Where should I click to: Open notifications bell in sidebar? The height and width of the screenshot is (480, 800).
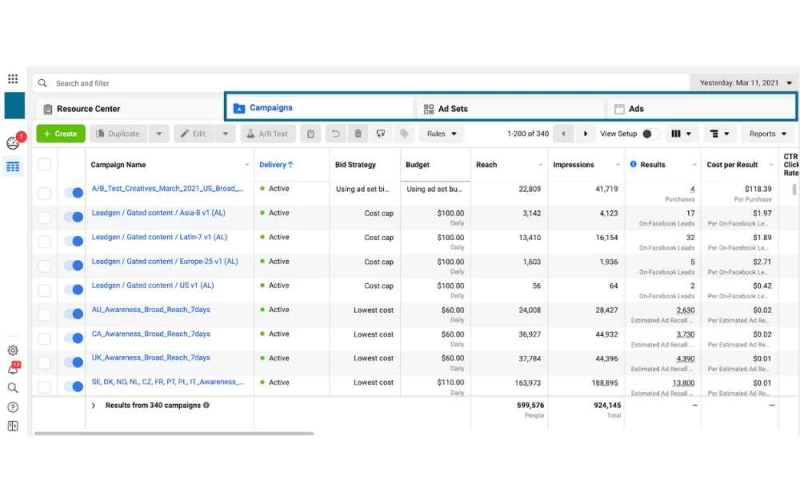(13, 369)
